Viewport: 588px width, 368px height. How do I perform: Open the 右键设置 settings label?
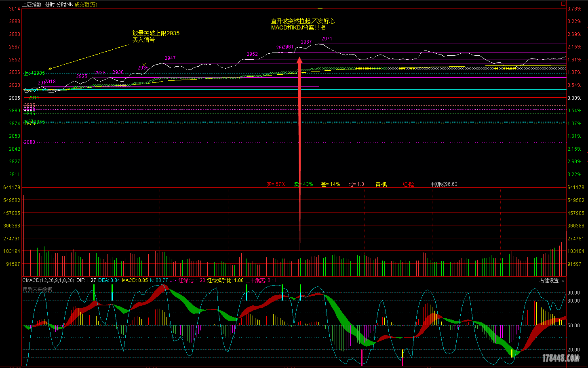click(549, 280)
